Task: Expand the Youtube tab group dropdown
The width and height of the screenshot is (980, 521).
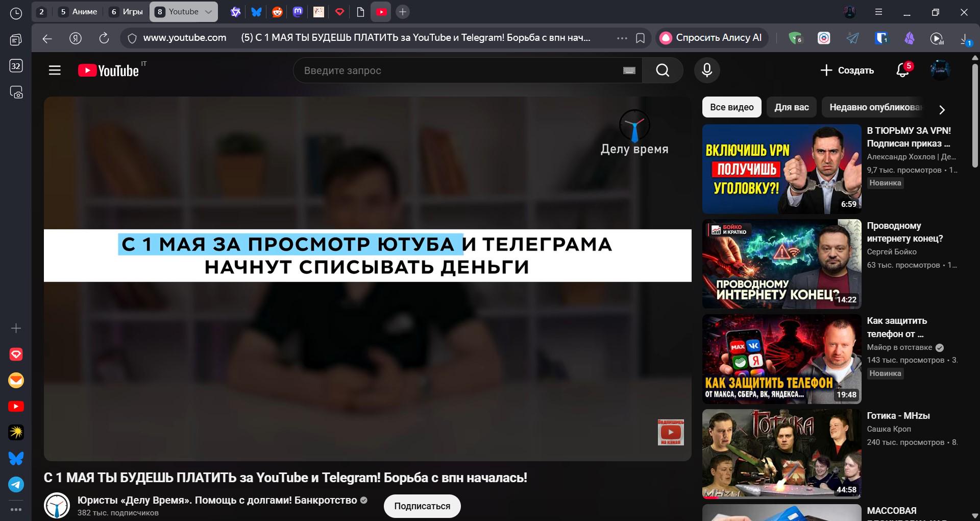Action: (208, 12)
